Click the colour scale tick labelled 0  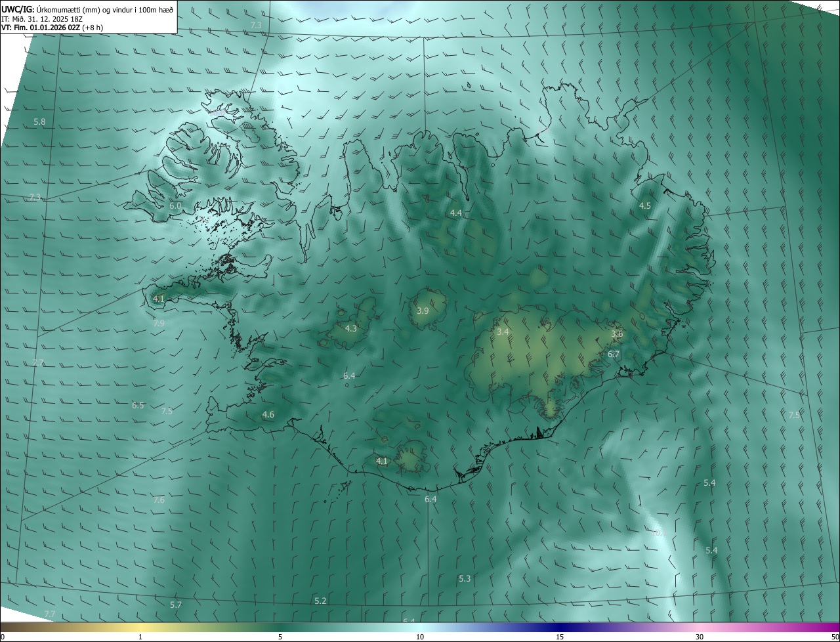(3, 637)
